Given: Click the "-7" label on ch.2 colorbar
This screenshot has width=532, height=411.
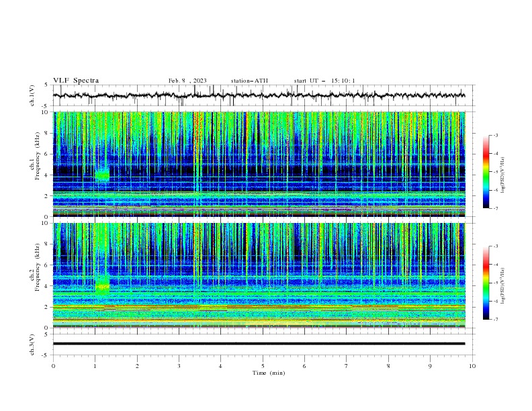Looking at the screenshot, I should coord(495,320).
